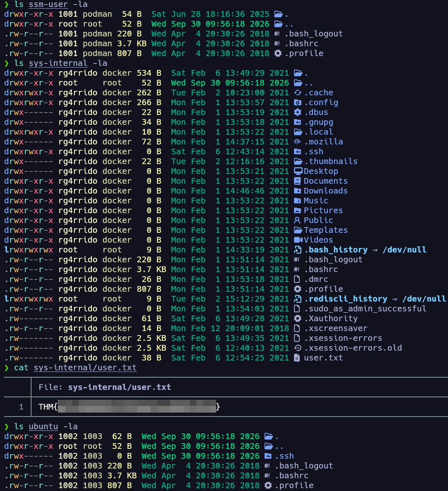Click the .xsession-errors.old filename

point(353,348)
